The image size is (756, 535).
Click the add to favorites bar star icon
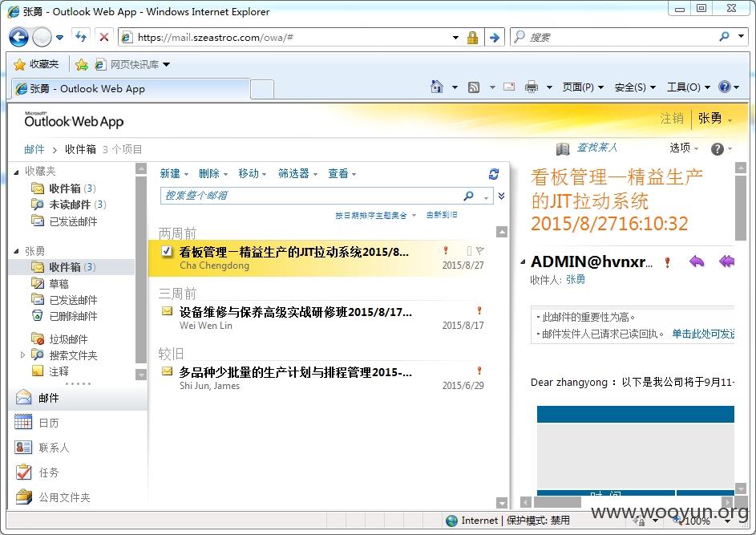82,65
